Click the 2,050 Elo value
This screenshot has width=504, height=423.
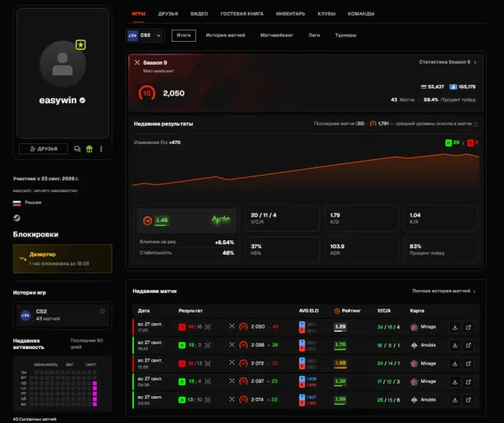point(173,93)
